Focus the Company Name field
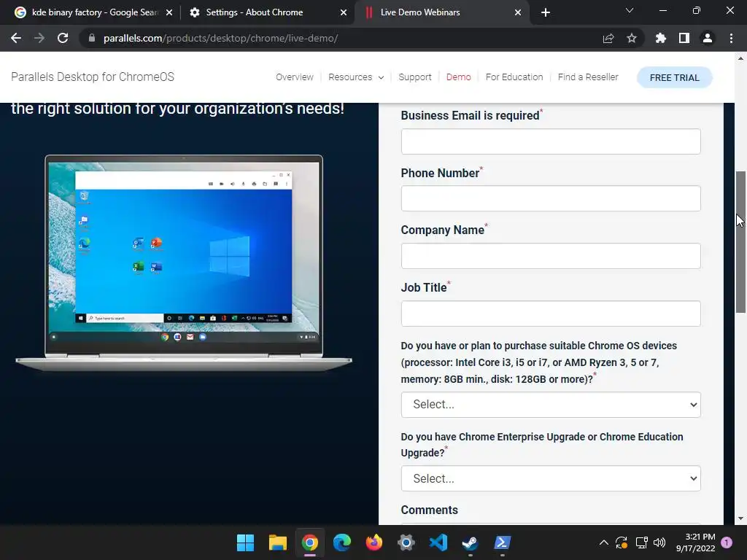The image size is (747, 560). (551, 256)
